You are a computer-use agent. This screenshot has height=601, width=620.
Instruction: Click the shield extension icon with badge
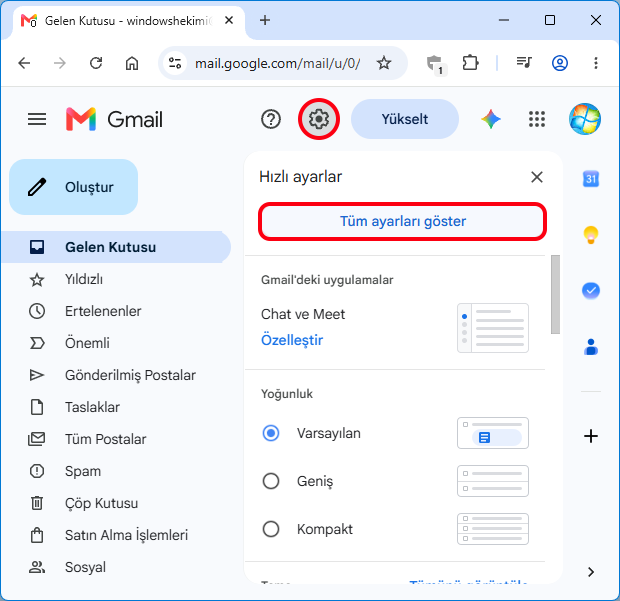[x=436, y=64]
